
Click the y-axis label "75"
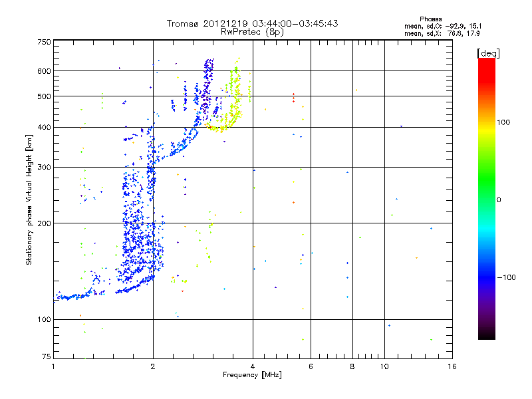(46, 356)
